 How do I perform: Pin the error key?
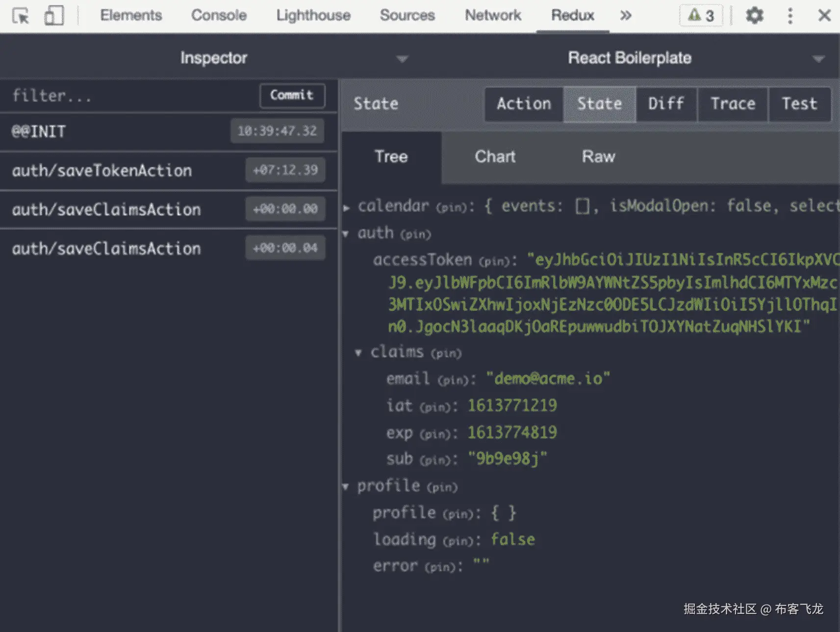(x=440, y=567)
